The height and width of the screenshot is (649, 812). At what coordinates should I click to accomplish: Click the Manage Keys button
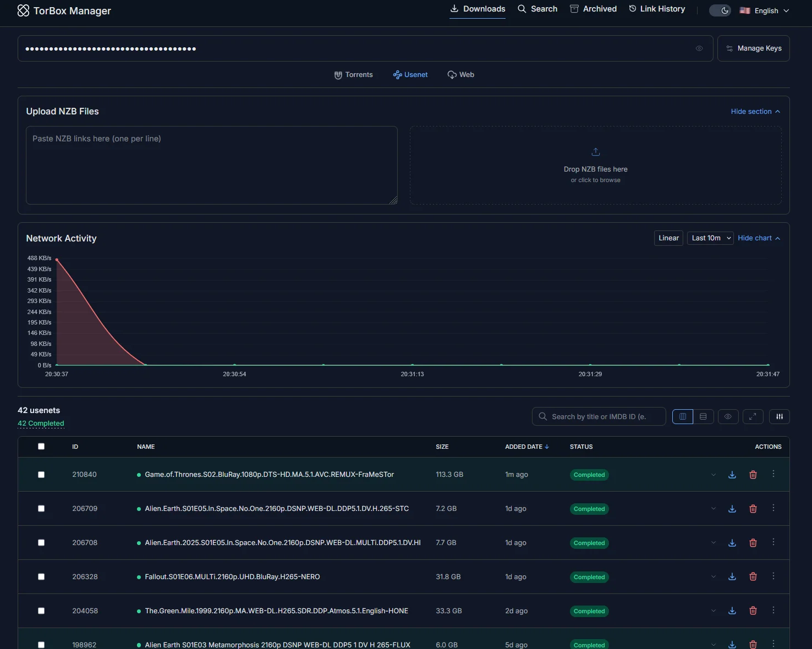click(753, 48)
